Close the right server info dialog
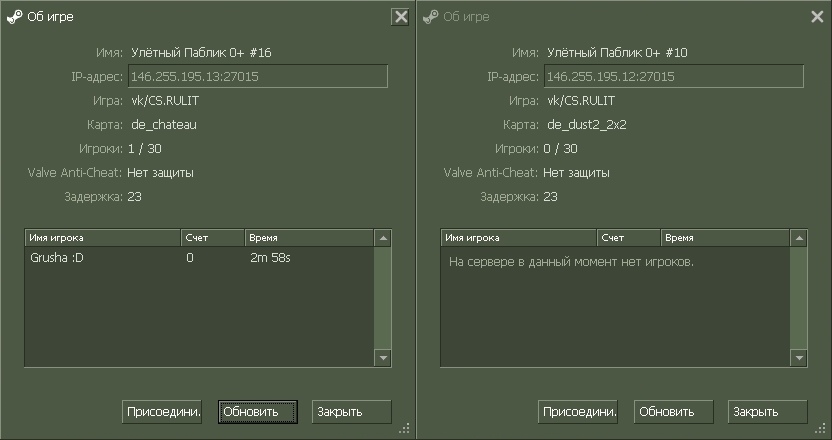 [x=816, y=17]
